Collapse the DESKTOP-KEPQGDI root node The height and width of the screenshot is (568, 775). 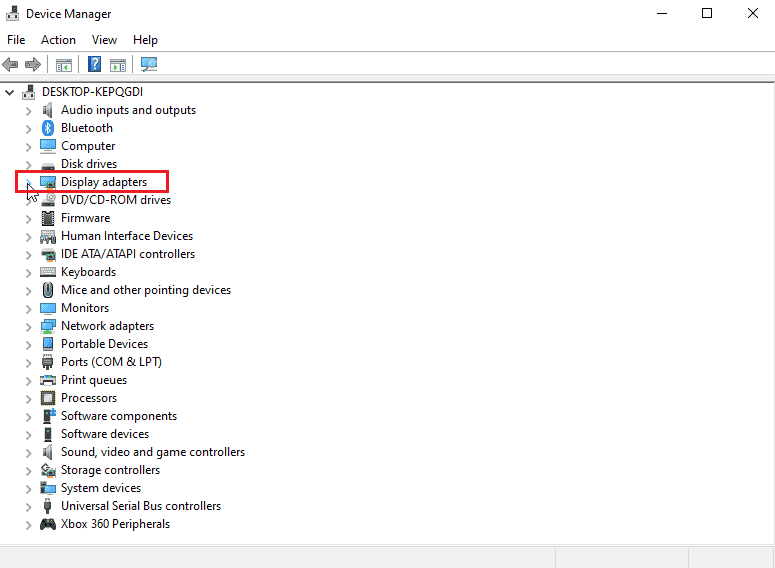click(x=9, y=92)
